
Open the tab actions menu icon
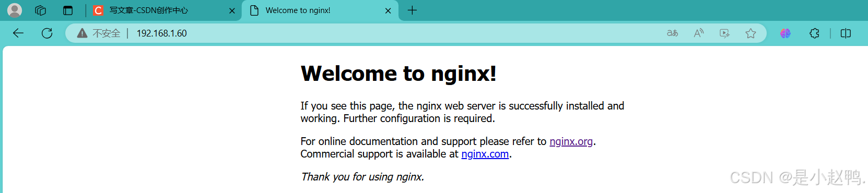(x=68, y=10)
